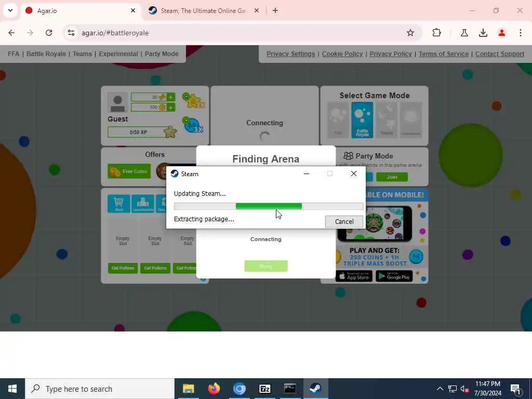532x399 pixels.
Task: Open the notification center icon
Action: pyautogui.click(x=515, y=389)
